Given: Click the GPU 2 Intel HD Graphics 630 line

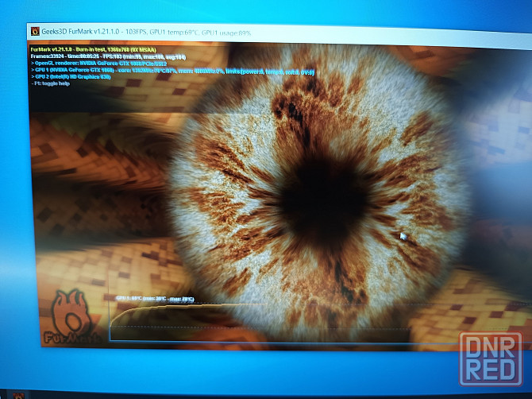Looking at the screenshot, I should tap(71, 78).
